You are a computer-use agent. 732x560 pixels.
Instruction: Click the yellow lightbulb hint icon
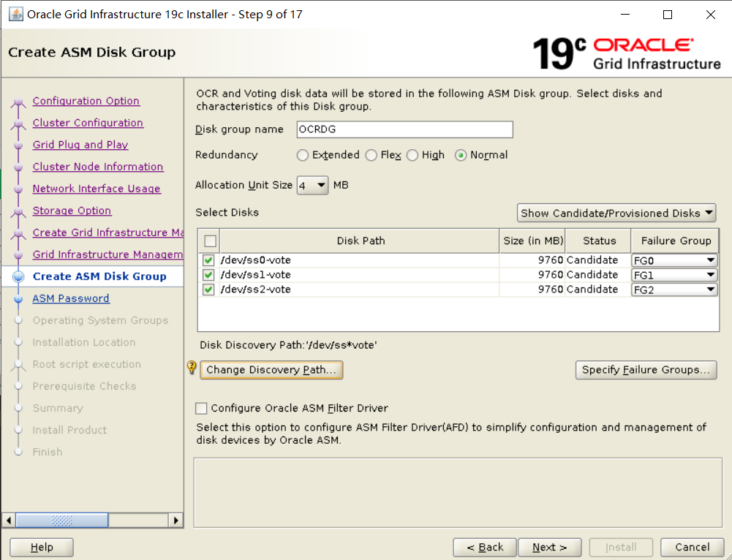[x=192, y=367]
